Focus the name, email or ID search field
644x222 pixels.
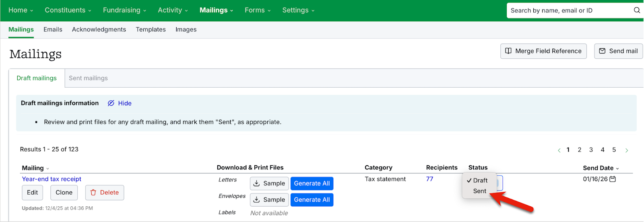pos(570,10)
